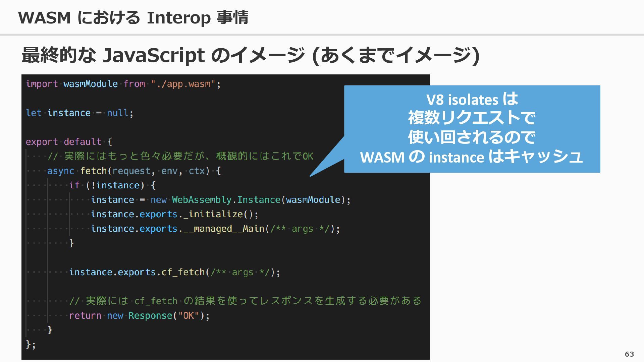Click the callout text 'WASM の instance はキャッシュ'
This screenshot has width=644, height=362.
pos(472,157)
